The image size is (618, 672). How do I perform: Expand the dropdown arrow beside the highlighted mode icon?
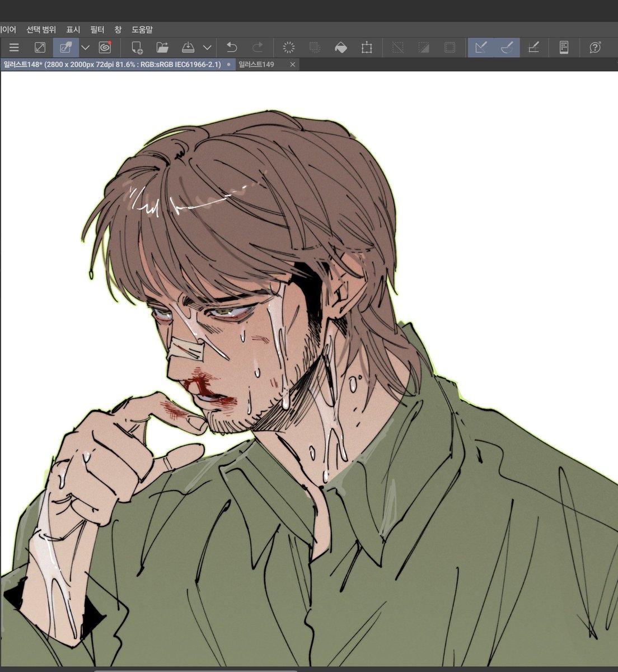86,48
